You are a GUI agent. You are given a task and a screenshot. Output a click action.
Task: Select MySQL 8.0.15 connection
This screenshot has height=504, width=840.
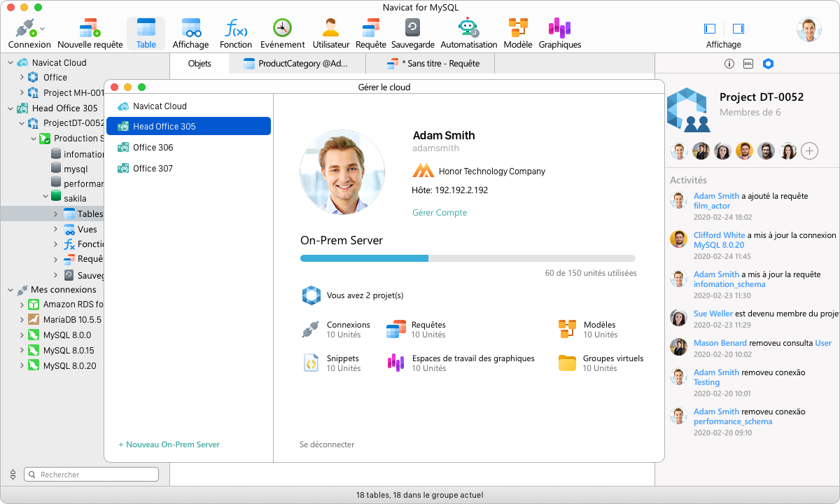pos(69,350)
